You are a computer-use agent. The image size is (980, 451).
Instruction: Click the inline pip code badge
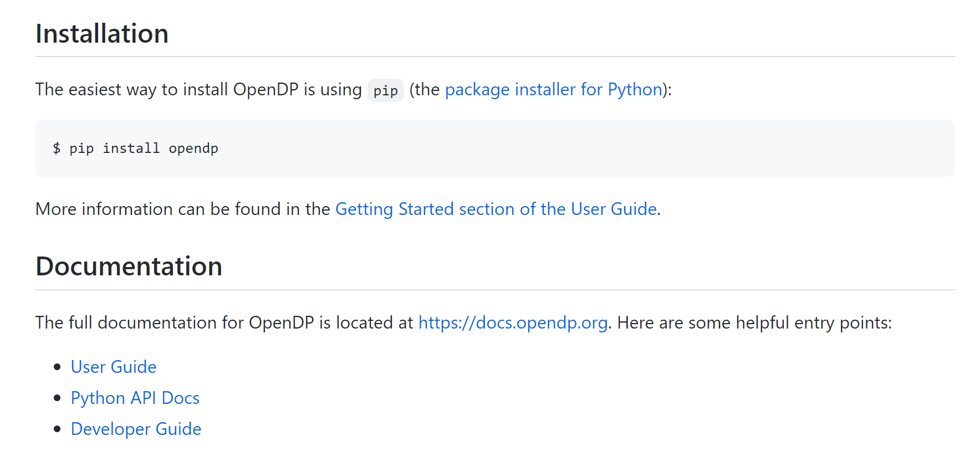[385, 90]
